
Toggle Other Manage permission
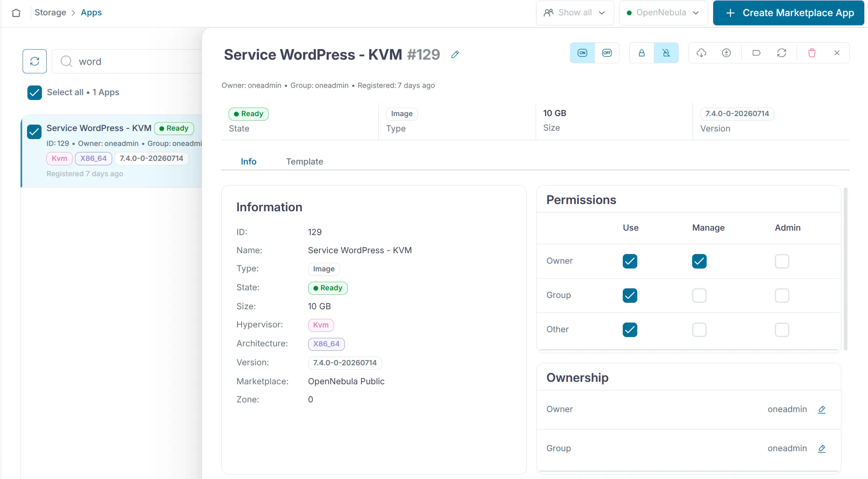[x=699, y=330]
